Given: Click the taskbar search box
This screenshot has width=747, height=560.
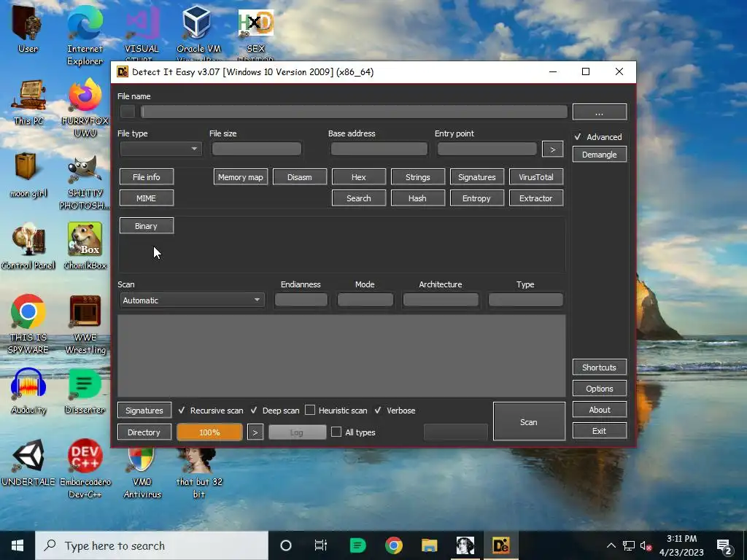Looking at the screenshot, I should pos(152,545).
